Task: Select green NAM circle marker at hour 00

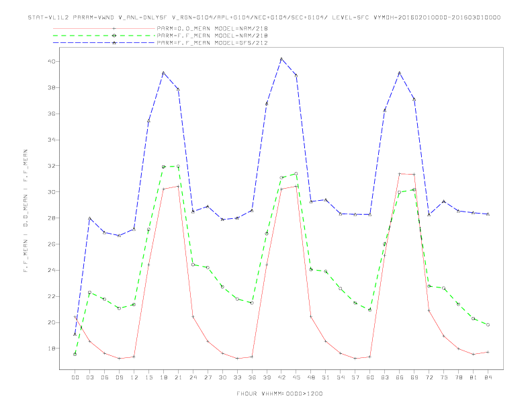Action: pyautogui.click(x=75, y=355)
